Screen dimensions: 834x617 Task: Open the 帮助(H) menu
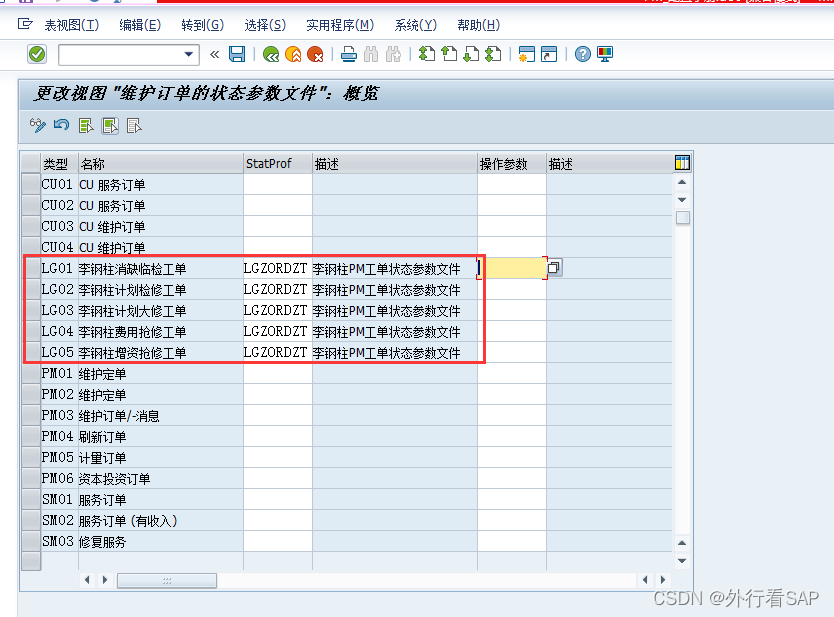click(479, 25)
